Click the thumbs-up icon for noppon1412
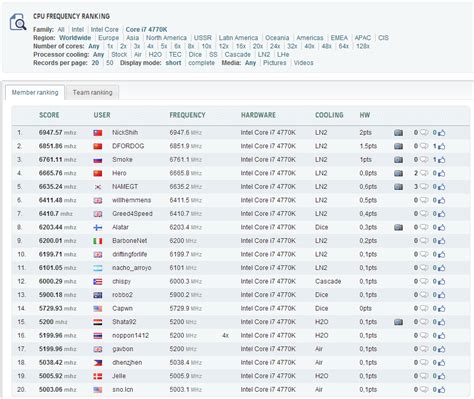 click(442, 335)
